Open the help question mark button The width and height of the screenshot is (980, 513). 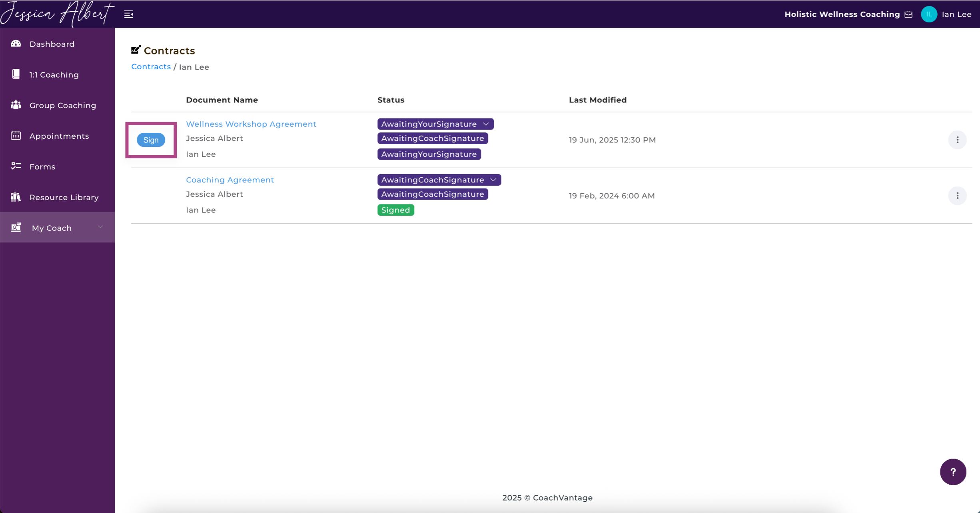pyautogui.click(x=953, y=472)
